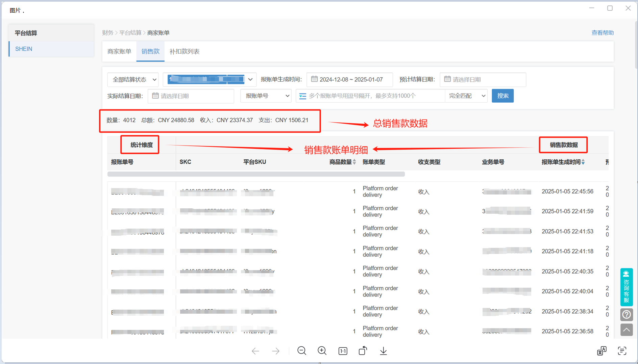The height and width of the screenshot is (364, 638).
Task: Open the 完全匹配 match mode dropdown
Action: click(x=466, y=96)
